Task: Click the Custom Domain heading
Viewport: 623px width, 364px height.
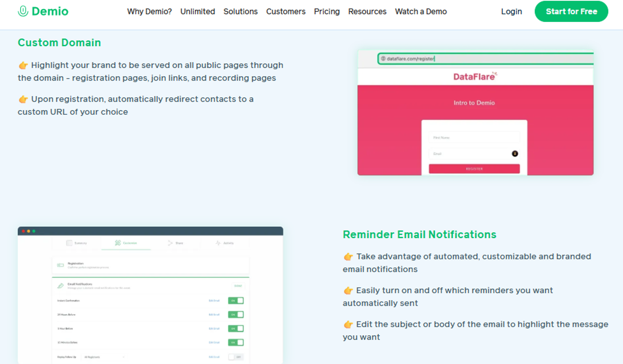Action: point(59,42)
